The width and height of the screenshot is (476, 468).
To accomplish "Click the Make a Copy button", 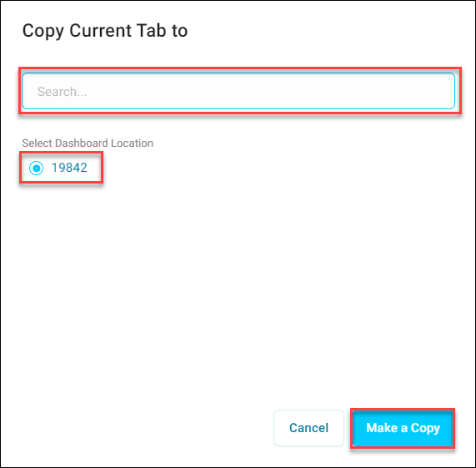I will (403, 428).
